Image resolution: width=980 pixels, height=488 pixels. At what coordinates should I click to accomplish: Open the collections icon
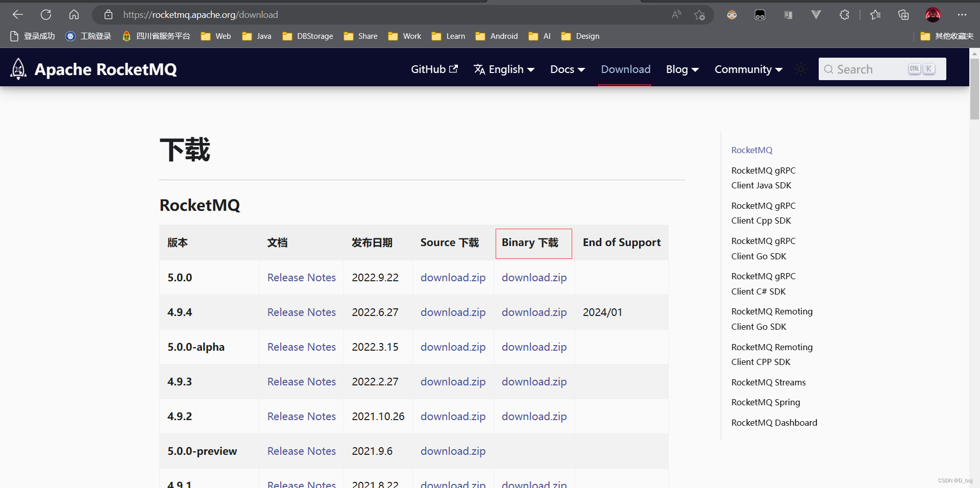click(x=903, y=15)
